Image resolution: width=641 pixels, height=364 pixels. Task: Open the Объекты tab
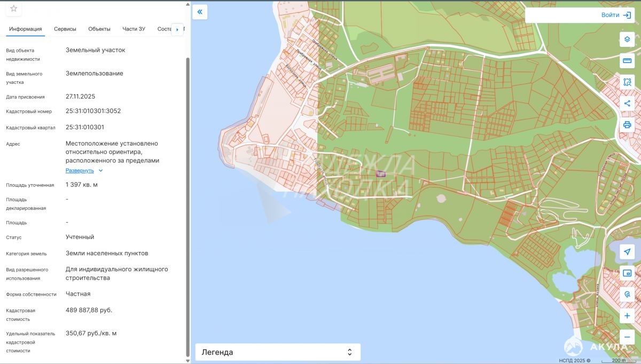[99, 29]
